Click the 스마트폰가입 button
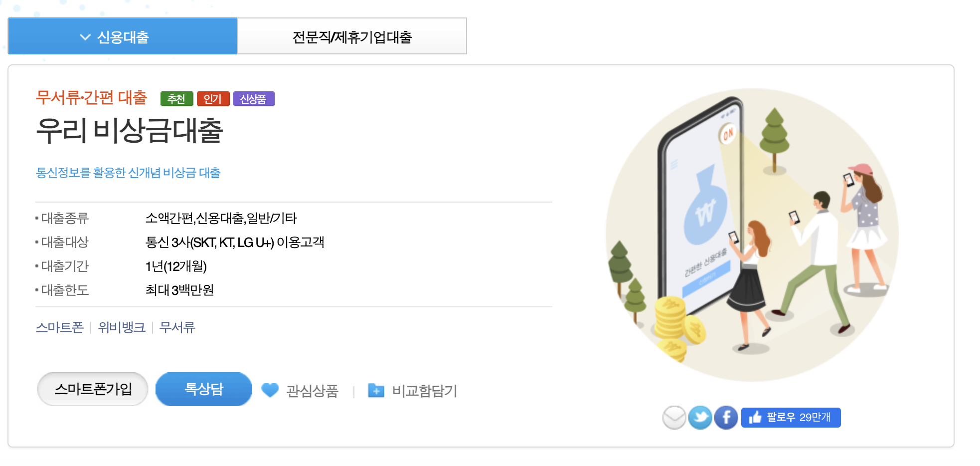Image resolution: width=980 pixels, height=466 pixels. (x=93, y=389)
